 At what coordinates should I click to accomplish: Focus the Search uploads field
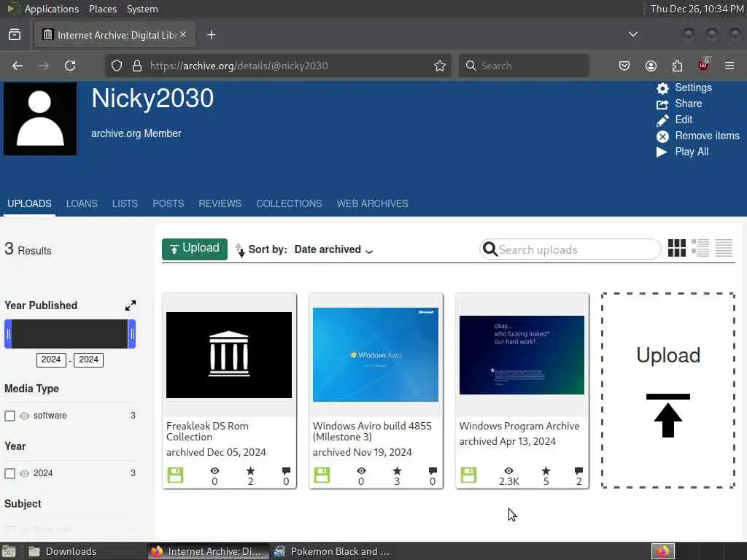[570, 249]
